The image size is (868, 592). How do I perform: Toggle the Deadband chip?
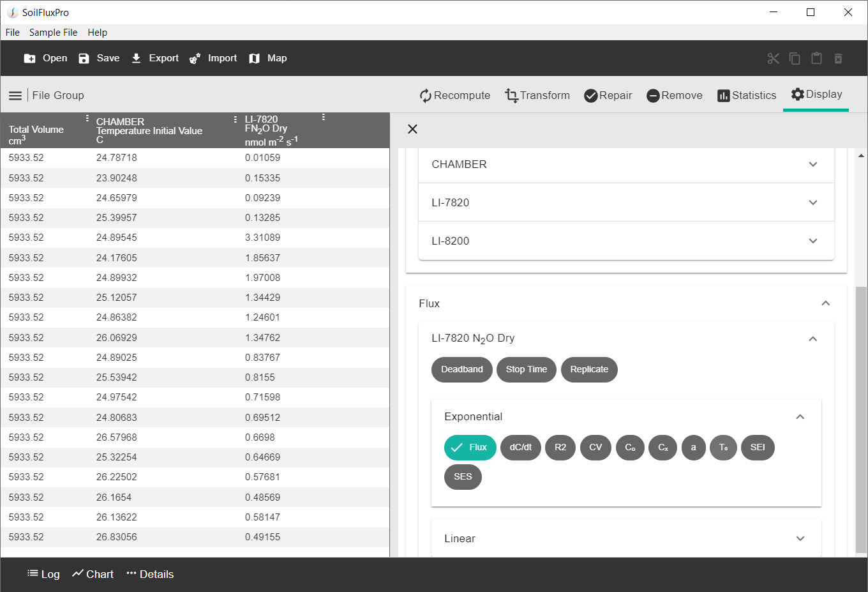click(462, 369)
